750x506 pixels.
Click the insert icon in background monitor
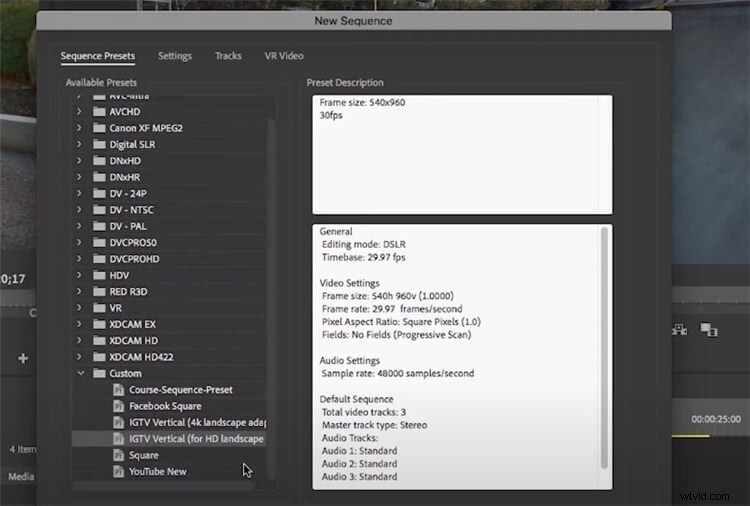click(679, 330)
